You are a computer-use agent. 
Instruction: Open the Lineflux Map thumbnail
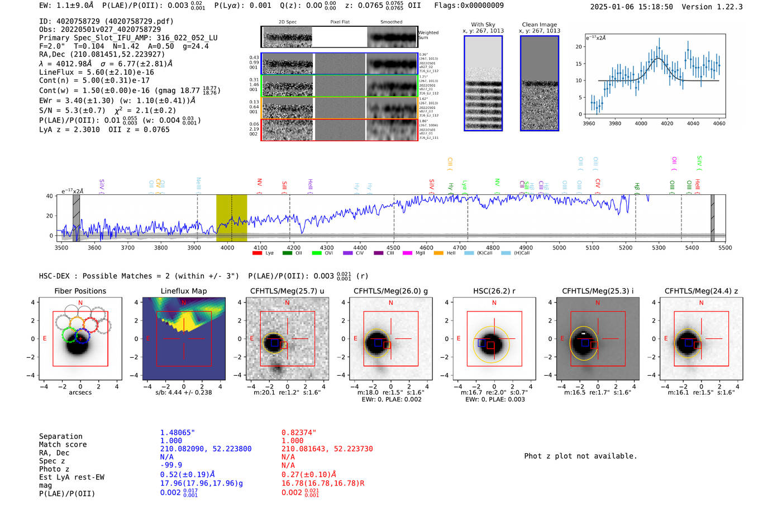click(184, 338)
